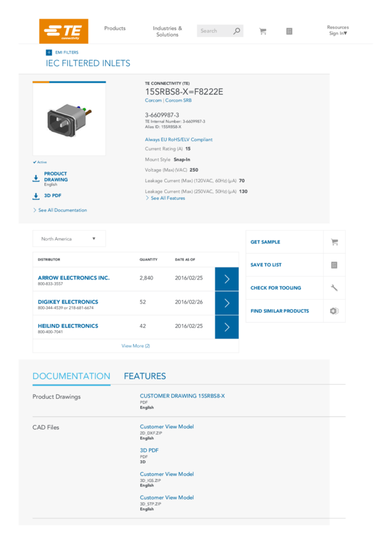The height and width of the screenshot is (555, 392).
Task: Click the Save To List icon
Action: (334, 265)
